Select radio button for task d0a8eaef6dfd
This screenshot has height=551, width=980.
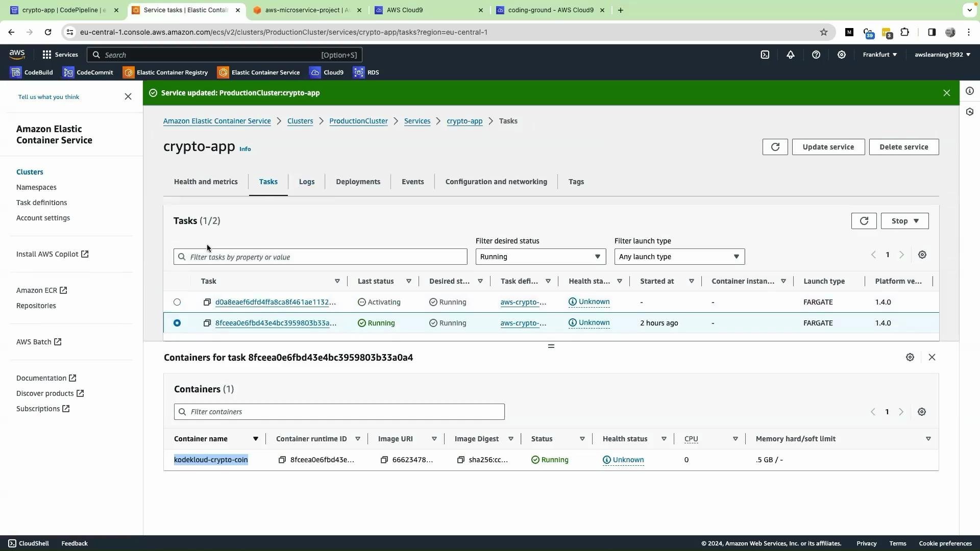click(177, 302)
